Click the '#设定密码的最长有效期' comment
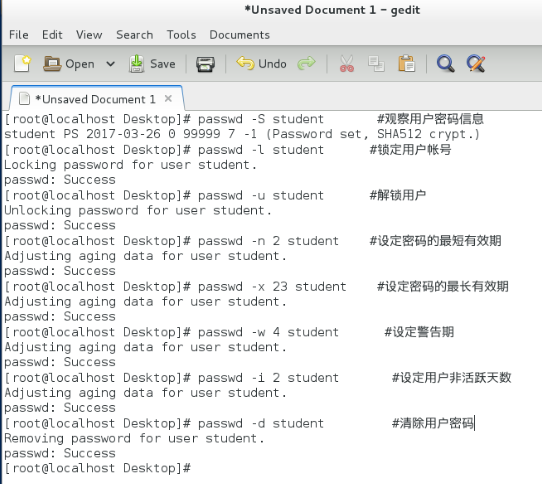The height and width of the screenshot is (484, 542). click(x=443, y=287)
